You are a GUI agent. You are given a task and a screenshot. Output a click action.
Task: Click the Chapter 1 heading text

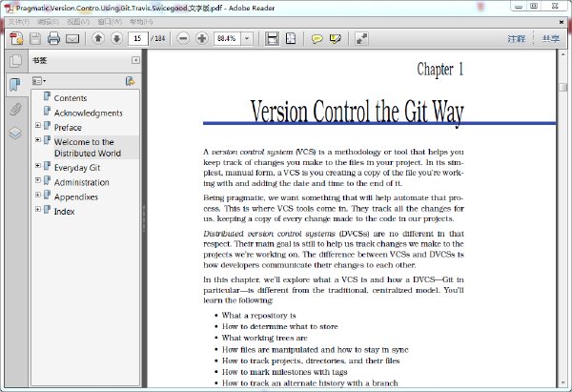(x=439, y=70)
